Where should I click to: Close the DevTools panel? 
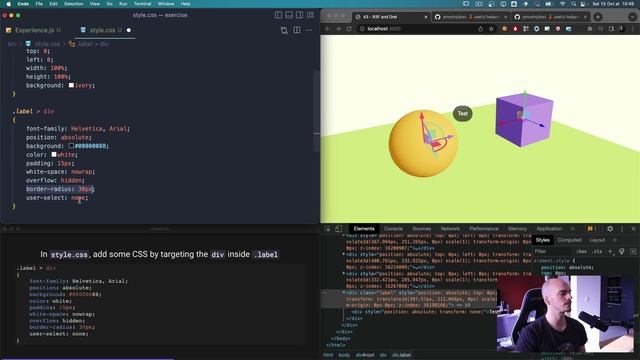click(633, 229)
